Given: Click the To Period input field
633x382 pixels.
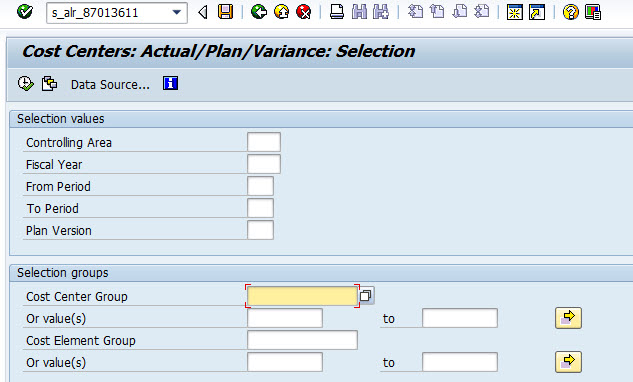Looking at the screenshot, I should pos(260,208).
